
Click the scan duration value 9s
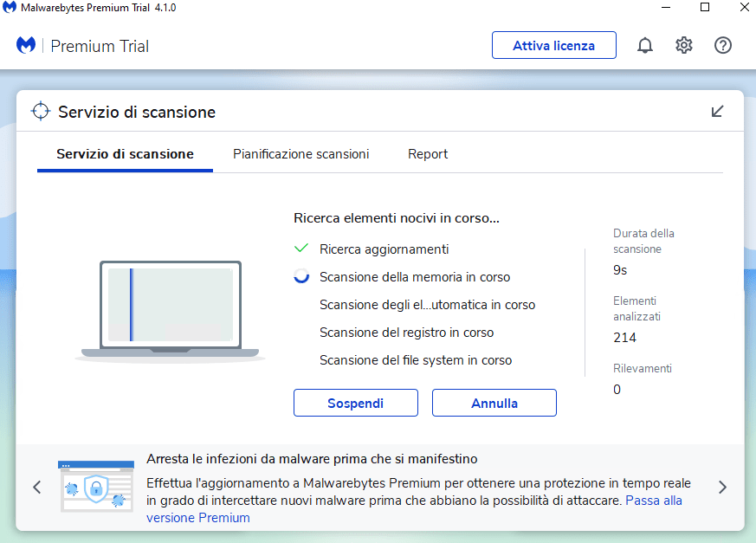point(620,270)
